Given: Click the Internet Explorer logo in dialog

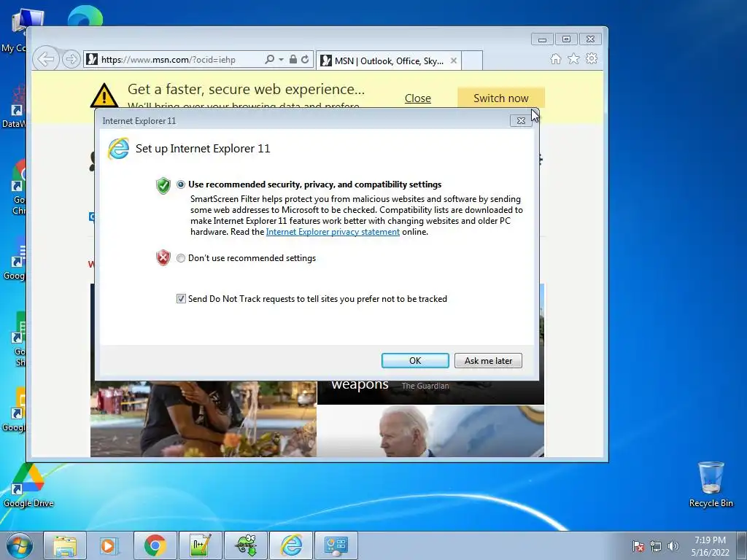Looking at the screenshot, I should (x=118, y=149).
